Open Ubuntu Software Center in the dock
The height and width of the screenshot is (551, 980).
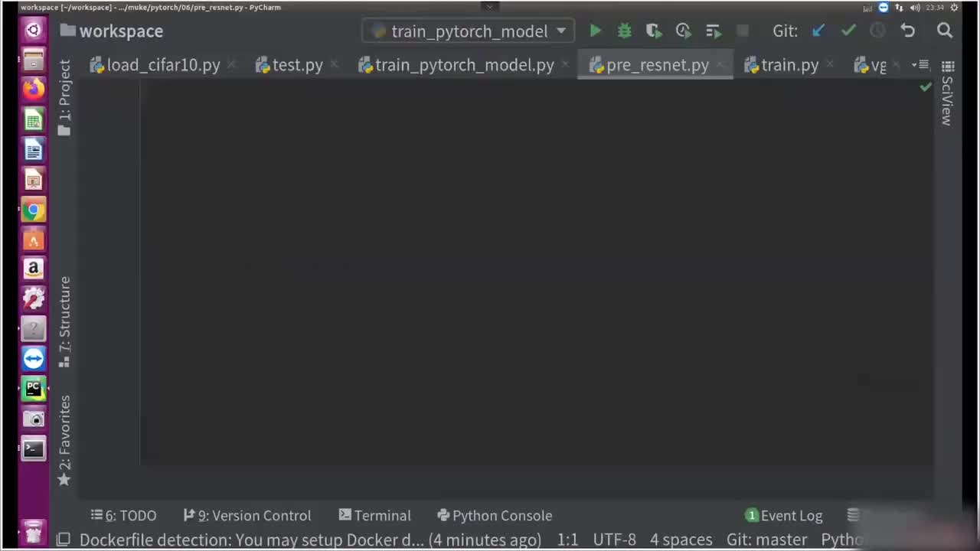33,240
